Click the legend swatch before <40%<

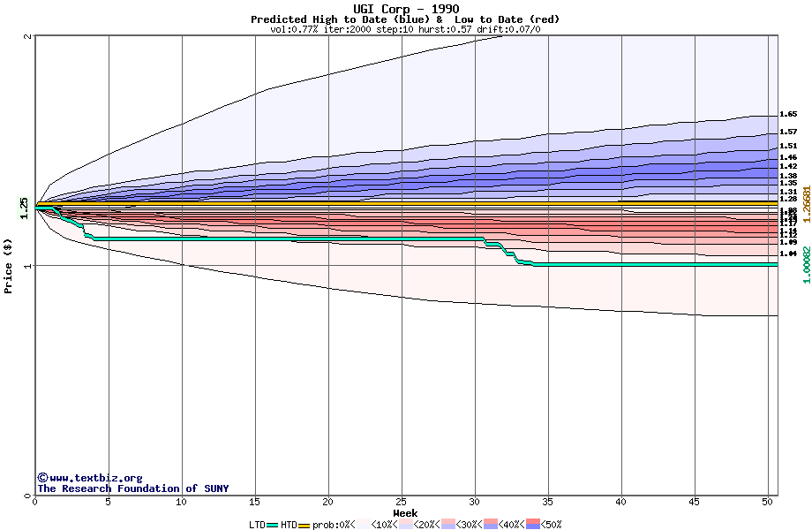click(x=491, y=525)
